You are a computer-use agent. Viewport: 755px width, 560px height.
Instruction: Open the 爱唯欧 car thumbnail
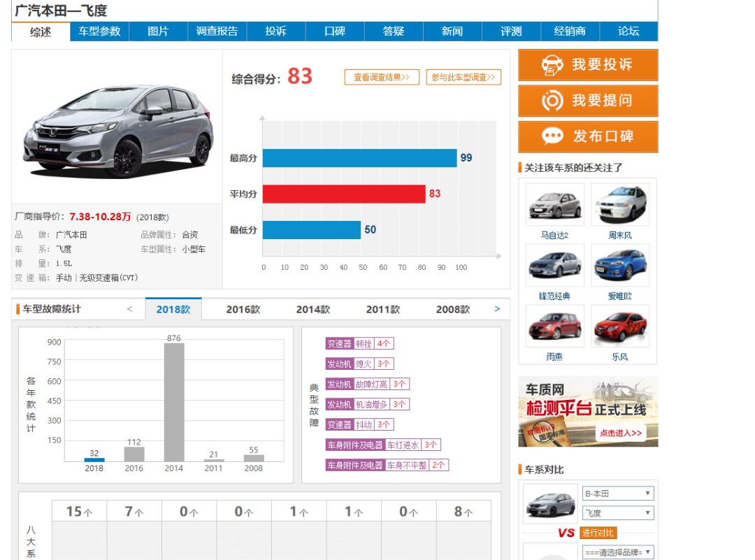[620, 265]
